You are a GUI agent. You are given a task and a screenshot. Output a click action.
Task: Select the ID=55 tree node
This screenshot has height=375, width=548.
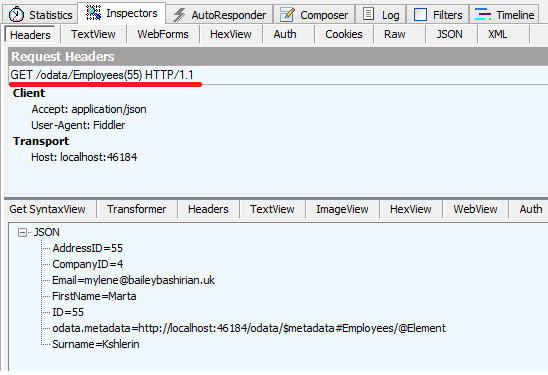click(68, 312)
